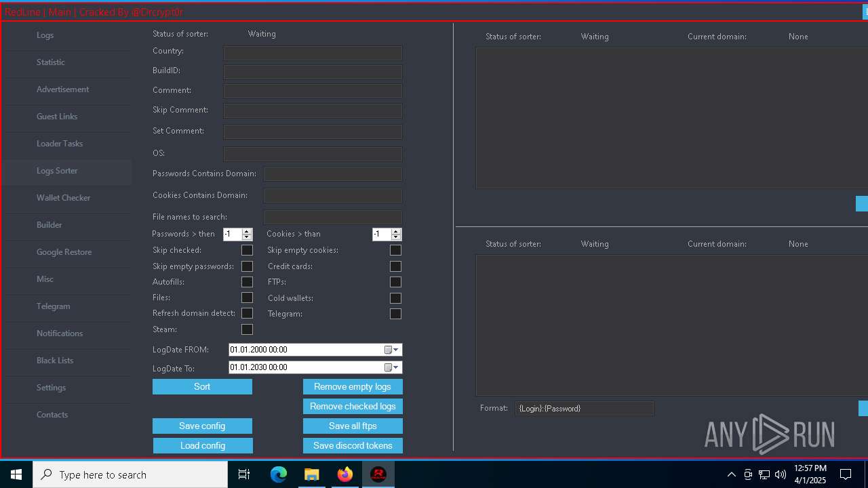The image size is (868, 488).
Task: Click the Sort button
Action: [202, 386]
